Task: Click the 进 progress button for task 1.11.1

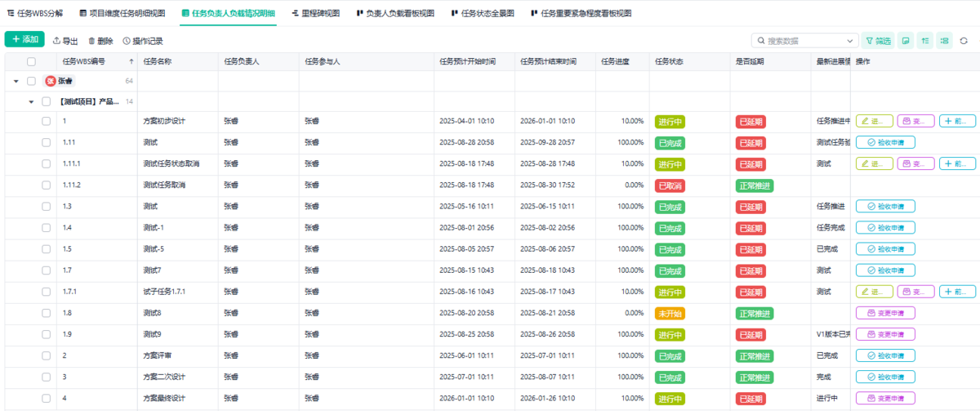Action: click(874, 163)
